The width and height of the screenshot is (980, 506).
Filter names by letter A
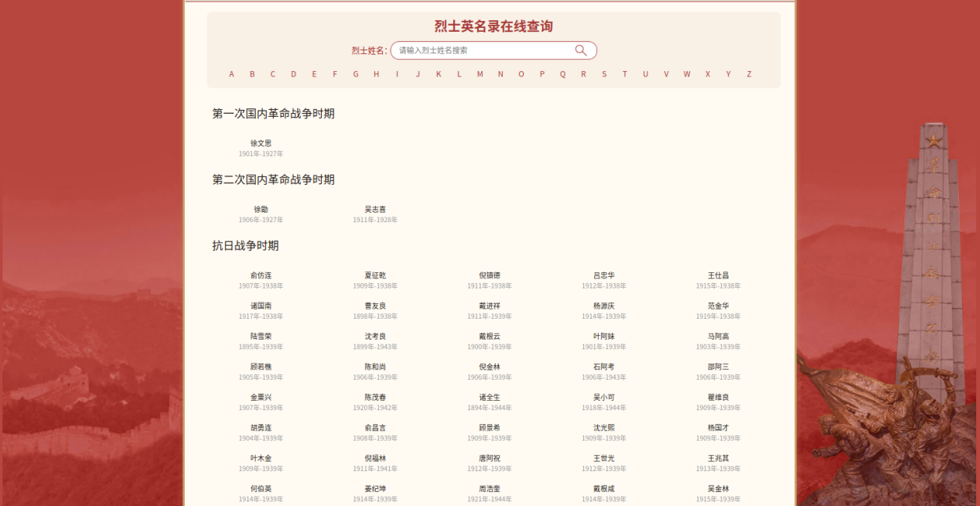231,74
